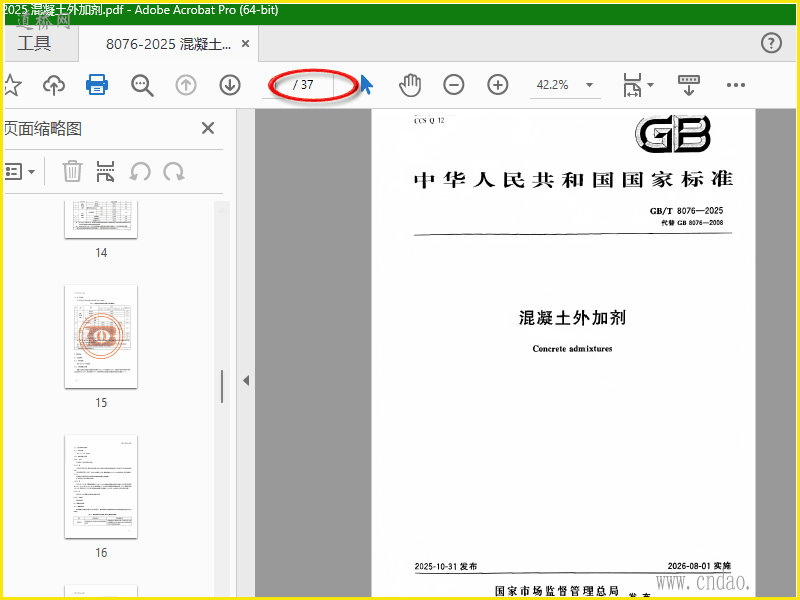Image resolution: width=800 pixels, height=600 pixels.
Task: Select page 14 thumbnail
Action: click(101, 219)
